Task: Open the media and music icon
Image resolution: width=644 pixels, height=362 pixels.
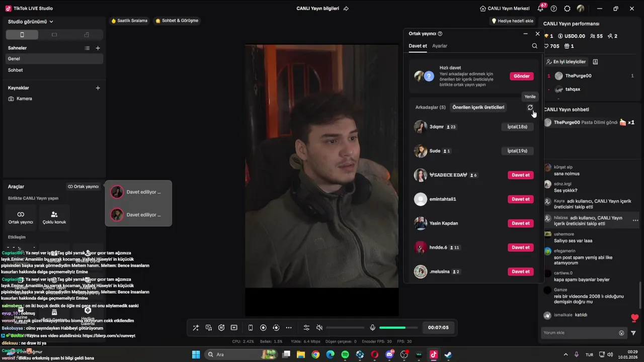Action: (x=209, y=328)
